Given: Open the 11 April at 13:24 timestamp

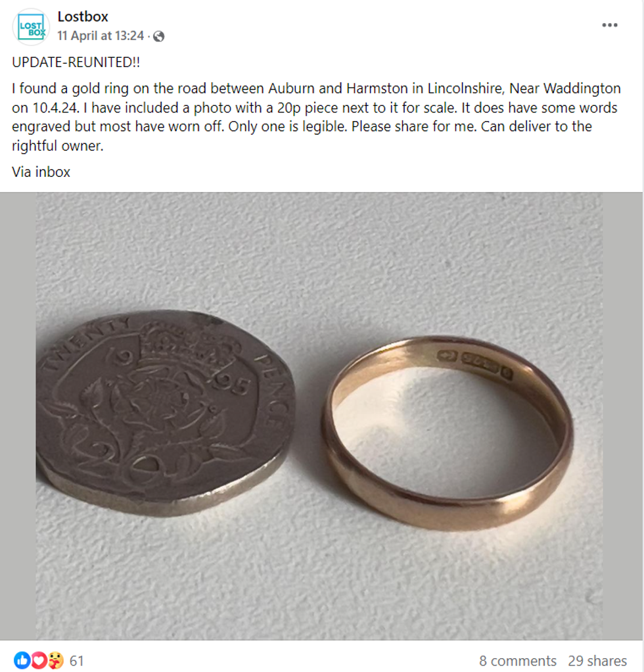Looking at the screenshot, I should (101, 36).
